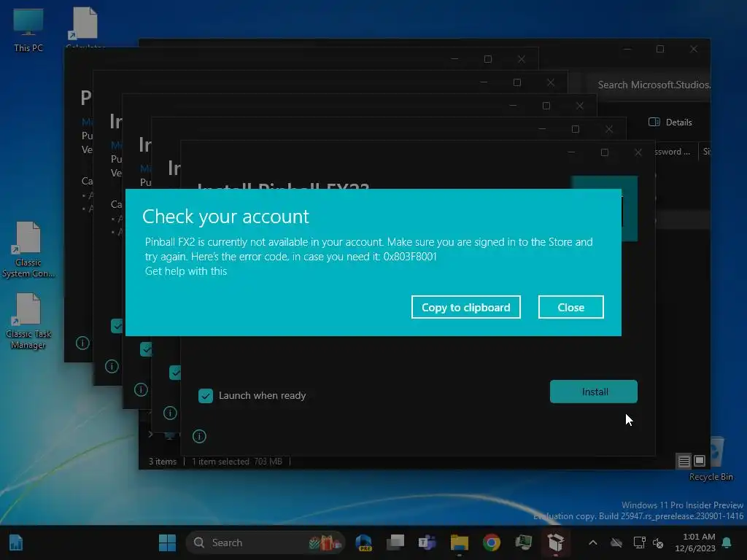Viewport: 747px width, 560px height.
Task: Click the password column header in Explorer
Action: 672,152
